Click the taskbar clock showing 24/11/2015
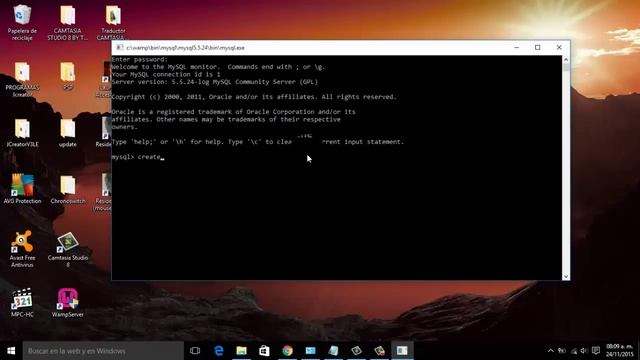640x360 pixels. (620, 351)
